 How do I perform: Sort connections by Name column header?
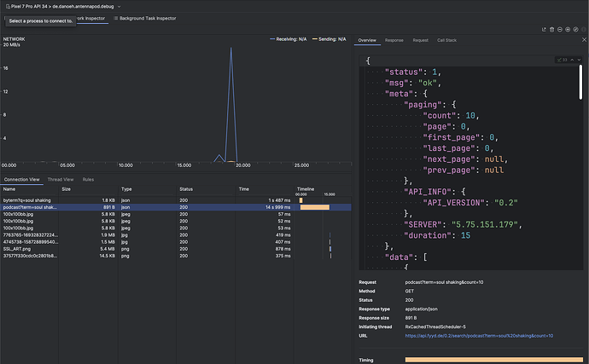coord(29,189)
